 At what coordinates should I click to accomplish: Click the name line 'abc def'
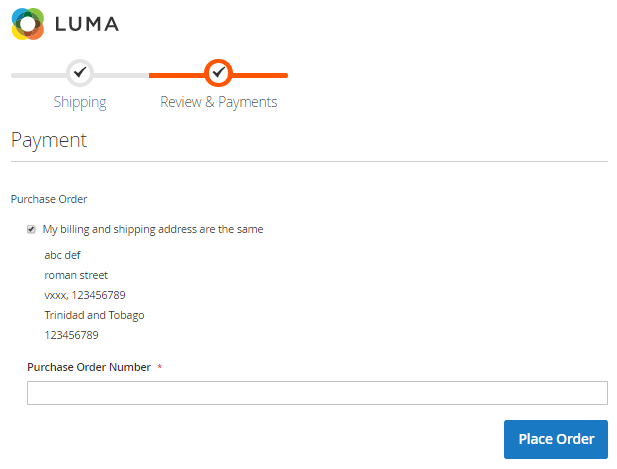tap(62, 255)
